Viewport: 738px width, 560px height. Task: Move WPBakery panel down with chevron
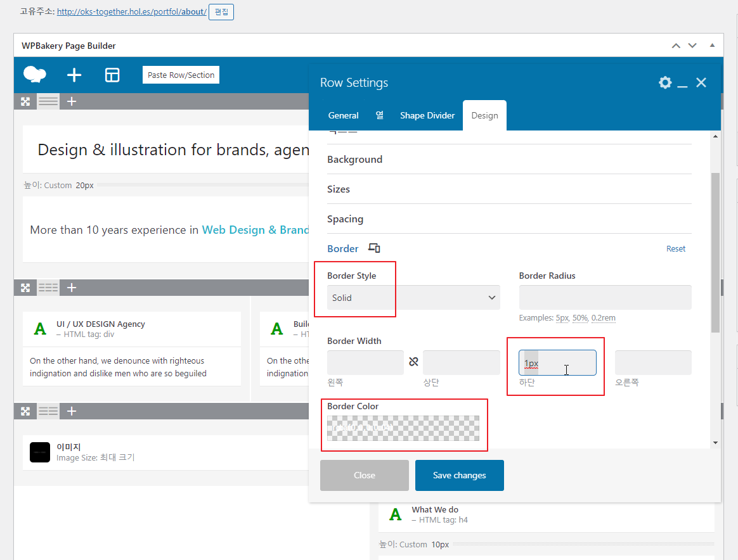click(692, 46)
